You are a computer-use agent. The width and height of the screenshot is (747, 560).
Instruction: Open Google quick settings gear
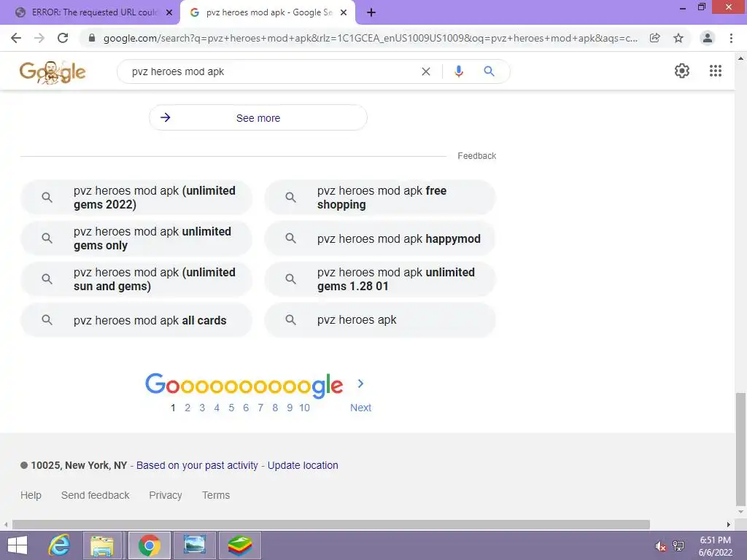682,71
